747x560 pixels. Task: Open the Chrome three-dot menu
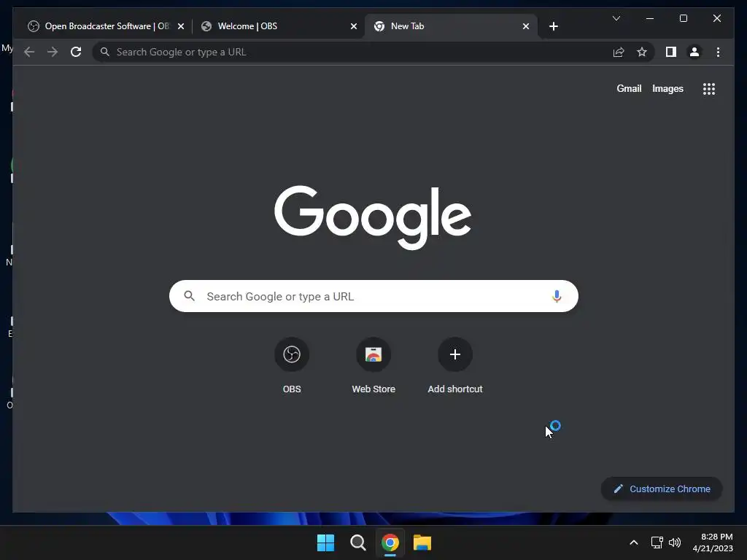click(x=718, y=52)
